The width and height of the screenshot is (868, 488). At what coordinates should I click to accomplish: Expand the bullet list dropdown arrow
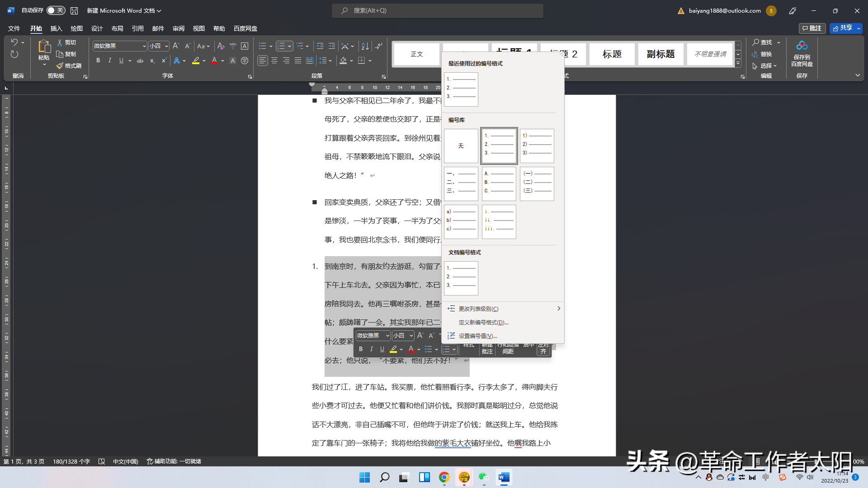(271, 46)
